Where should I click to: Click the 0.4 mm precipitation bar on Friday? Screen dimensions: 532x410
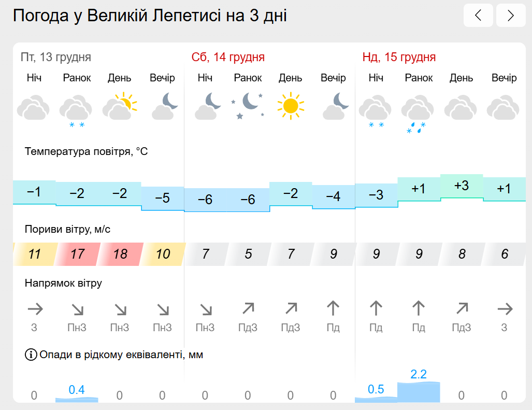77,400
